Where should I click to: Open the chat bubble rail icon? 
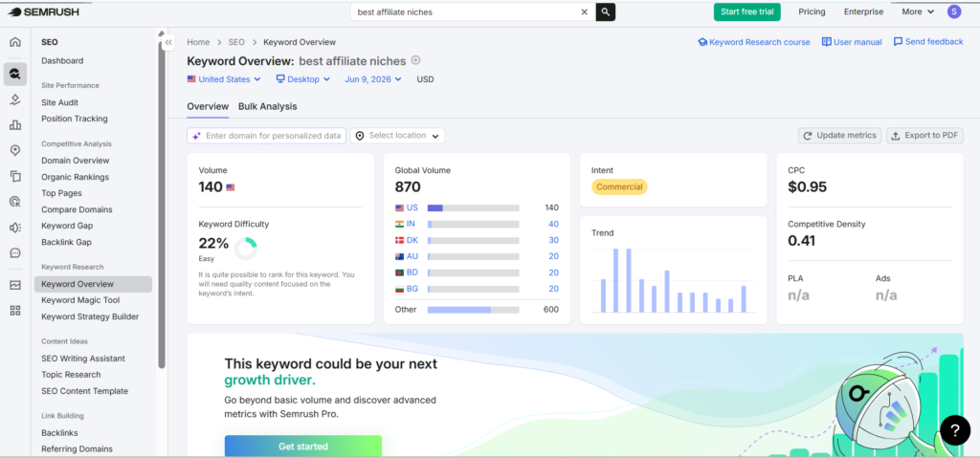coord(15,253)
